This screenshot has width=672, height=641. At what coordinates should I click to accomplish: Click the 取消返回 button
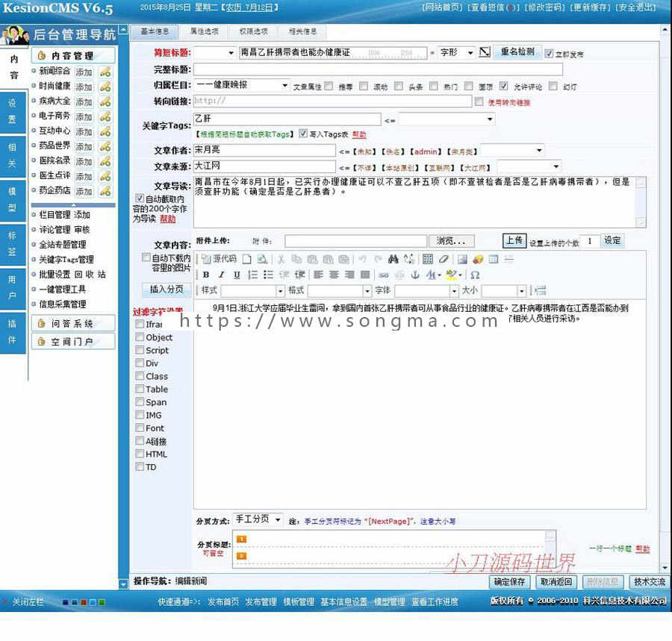pos(556,581)
